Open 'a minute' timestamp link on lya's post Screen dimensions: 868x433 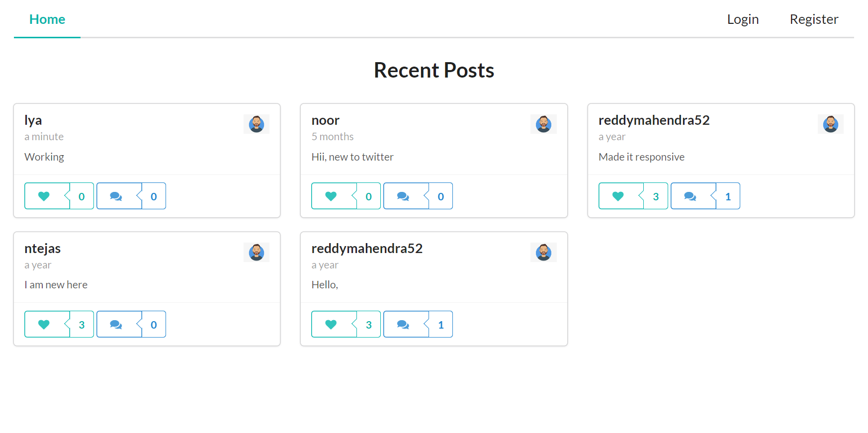(x=44, y=137)
